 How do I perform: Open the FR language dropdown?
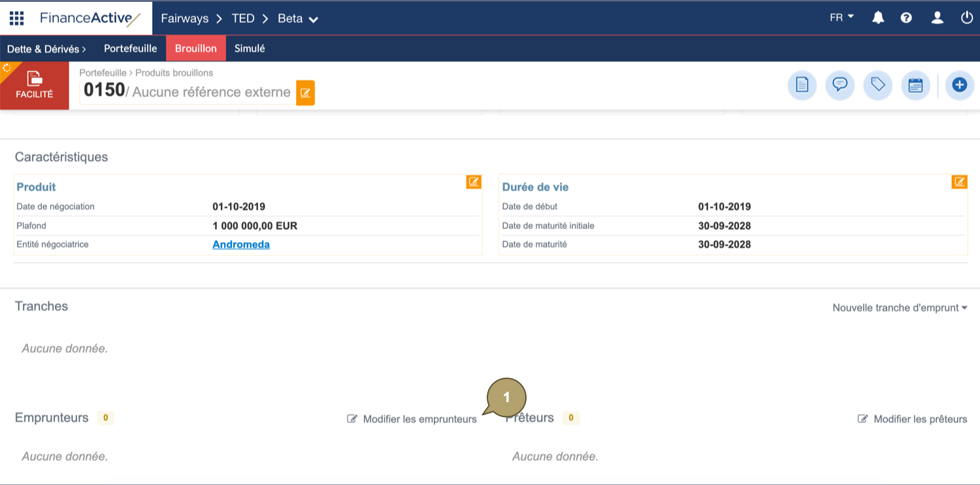tap(841, 18)
